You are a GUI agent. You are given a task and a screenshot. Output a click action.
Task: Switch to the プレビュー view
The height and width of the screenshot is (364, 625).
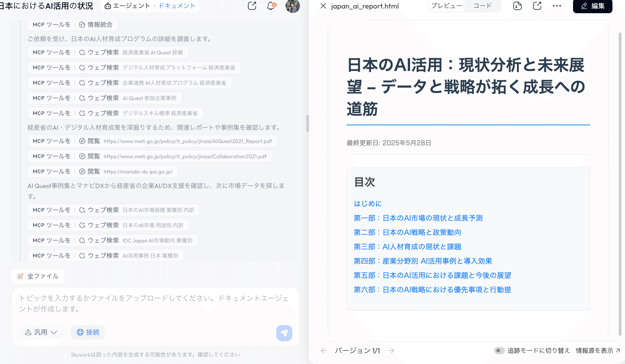click(x=447, y=6)
